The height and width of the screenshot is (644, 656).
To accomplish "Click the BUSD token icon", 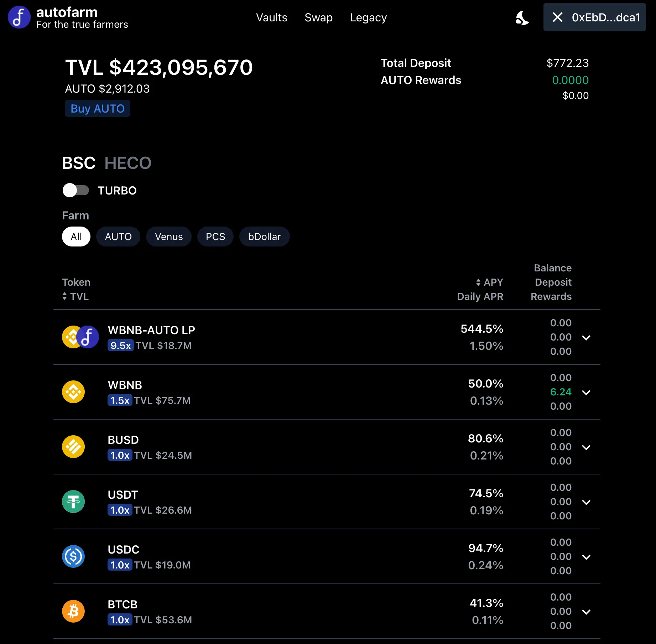I will tap(73, 447).
